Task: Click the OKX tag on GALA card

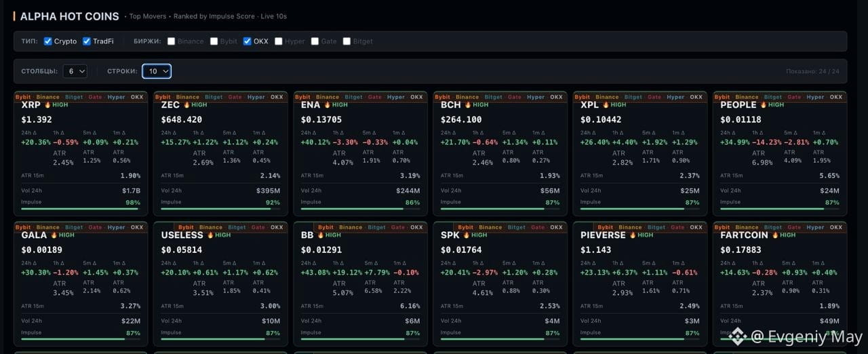Action: point(137,227)
